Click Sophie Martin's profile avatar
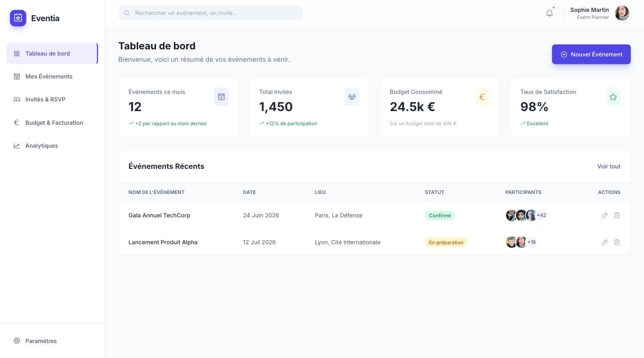 (x=622, y=13)
